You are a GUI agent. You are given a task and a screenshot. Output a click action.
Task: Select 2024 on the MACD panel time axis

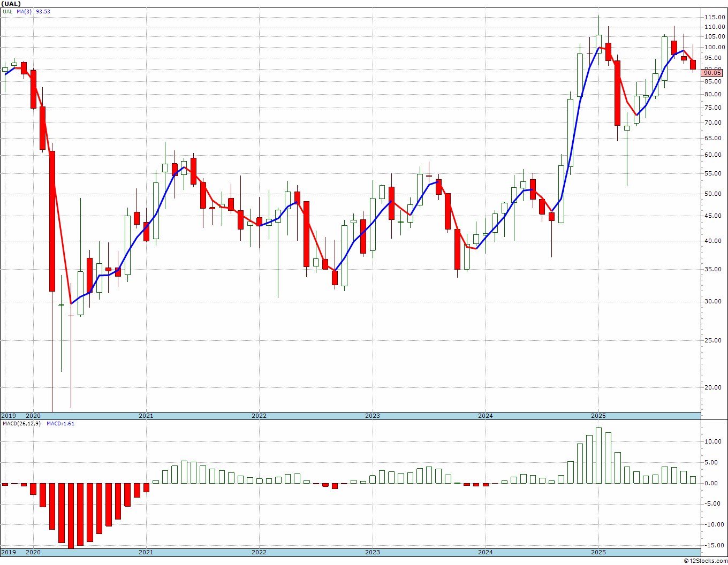tap(486, 552)
